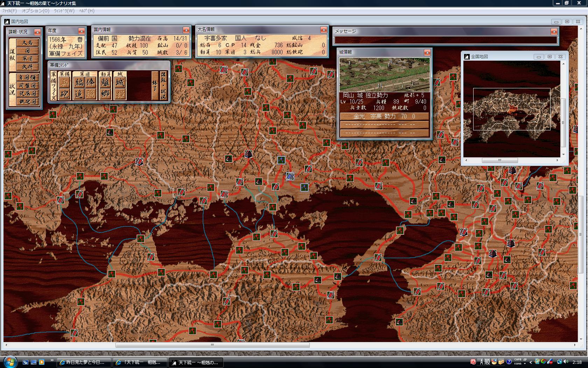Click the castle town picture in 城情報
The height and width of the screenshot is (368, 588).
pyautogui.click(x=384, y=75)
